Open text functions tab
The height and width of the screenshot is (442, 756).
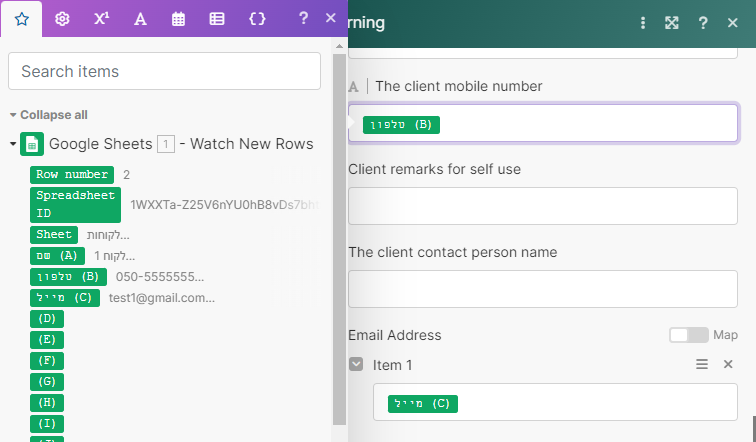coord(140,19)
